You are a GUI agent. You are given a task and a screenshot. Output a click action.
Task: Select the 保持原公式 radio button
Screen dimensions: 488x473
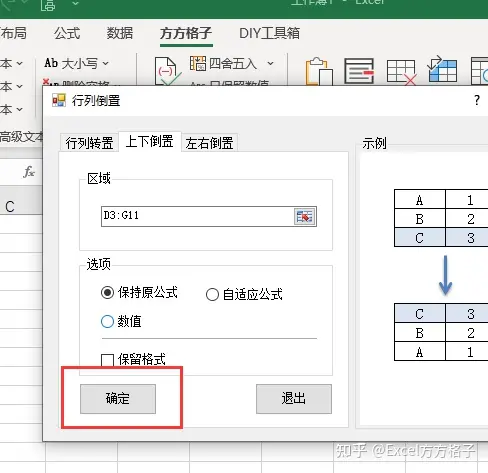point(107,293)
